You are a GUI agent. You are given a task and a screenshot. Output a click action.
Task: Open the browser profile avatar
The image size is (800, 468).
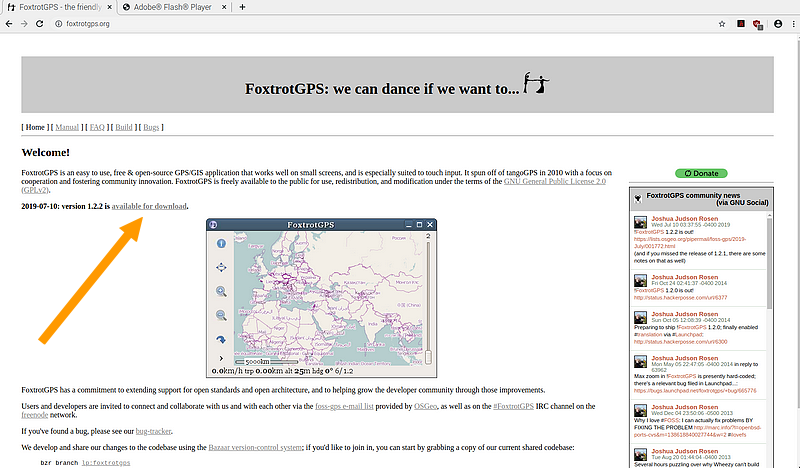[778, 23]
